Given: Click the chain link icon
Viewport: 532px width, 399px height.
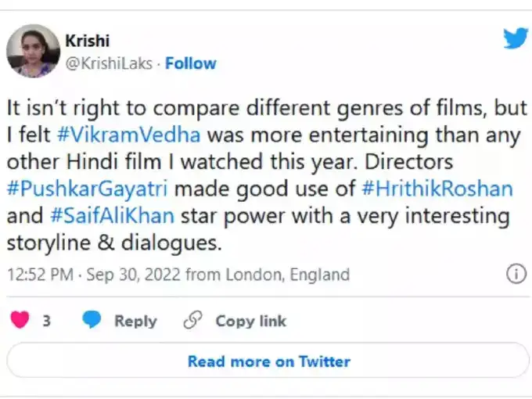Looking at the screenshot, I should coord(192,320).
